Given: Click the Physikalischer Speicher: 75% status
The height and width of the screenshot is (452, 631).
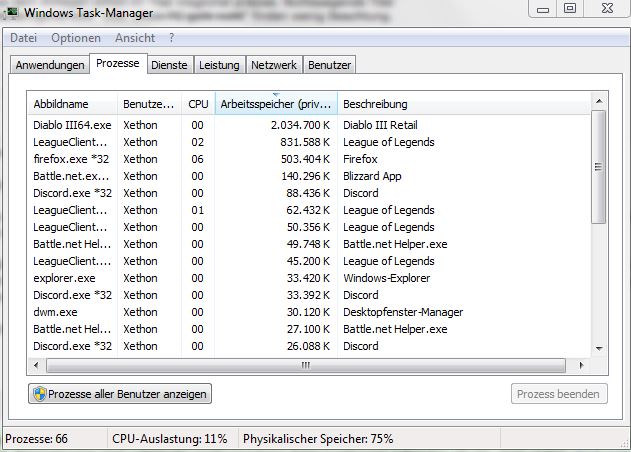Looking at the screenshot, I should 318,439.
